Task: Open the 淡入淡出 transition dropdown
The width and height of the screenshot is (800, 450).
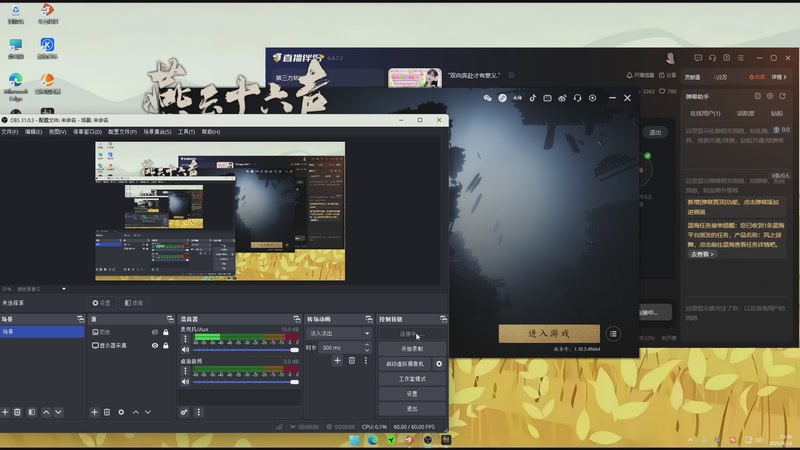Action: (339, 333)
